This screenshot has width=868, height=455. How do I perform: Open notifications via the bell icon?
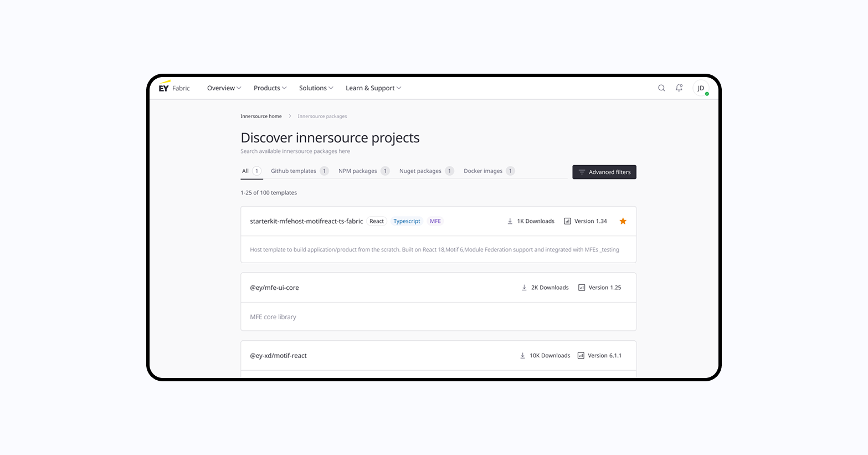click(679, 88)
